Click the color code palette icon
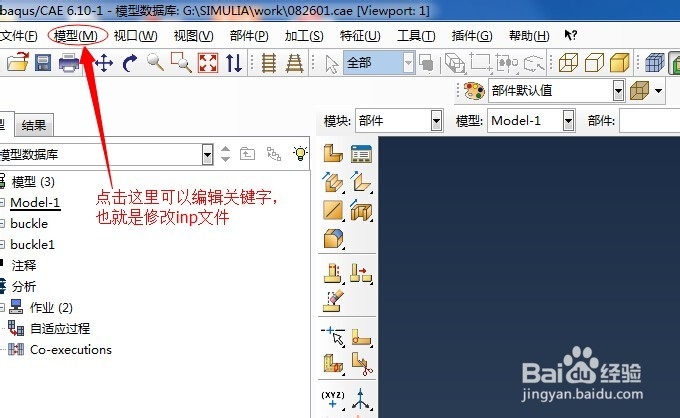This screenshot has height=418, width=680. pos(474,91)
